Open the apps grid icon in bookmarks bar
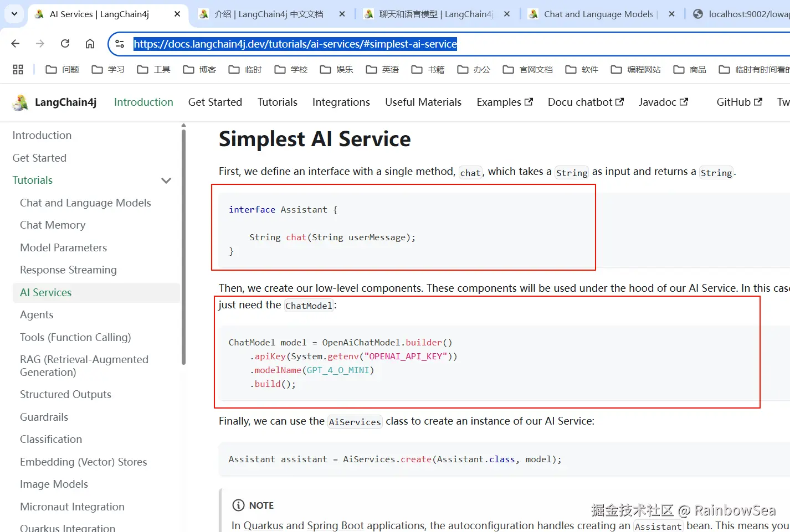Screen dimensions: 790x532 click(18, 69)
